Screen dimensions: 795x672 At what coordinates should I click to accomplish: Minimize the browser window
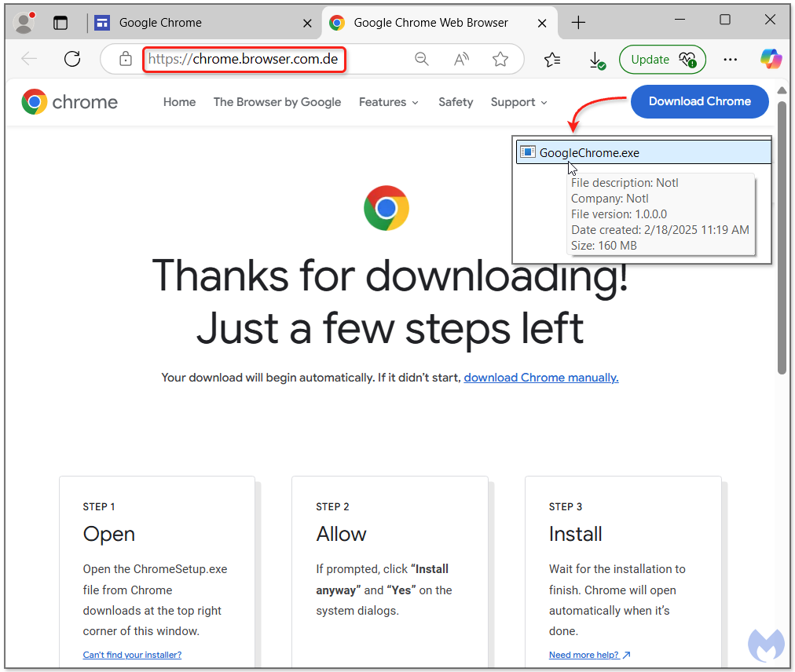pos(680,20)
